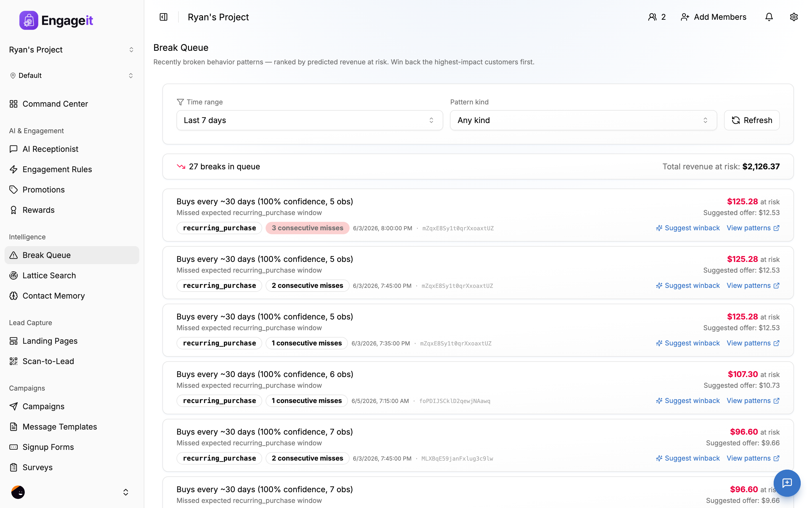Open Time range Last 7 days dropdown
Image resolution: width=812 pixels, height=508 pixels.
[x=309, y=120]
